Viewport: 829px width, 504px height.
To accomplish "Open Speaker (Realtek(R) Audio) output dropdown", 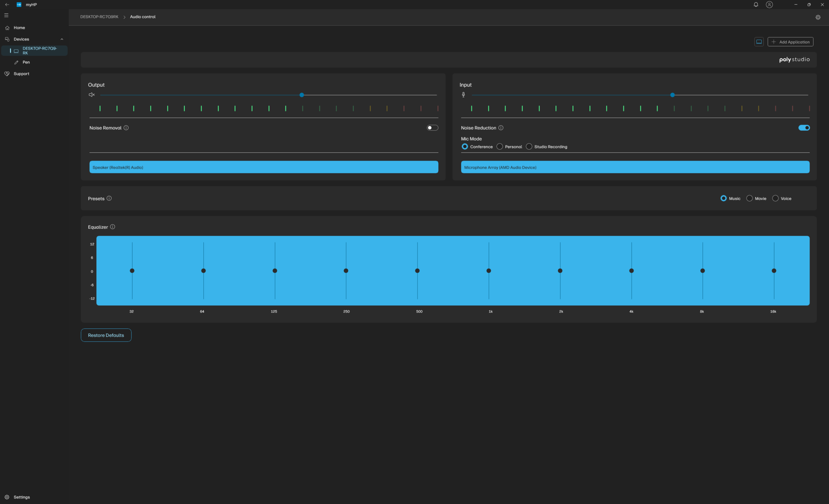I will [264, 167].
